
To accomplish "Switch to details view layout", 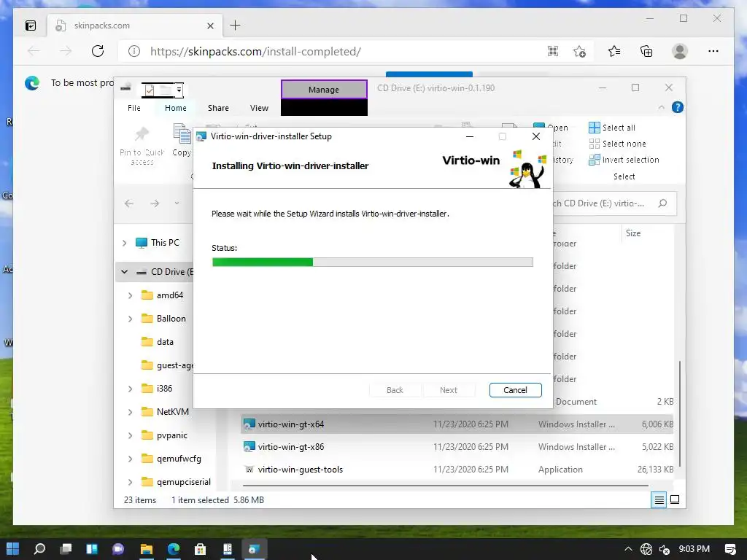I will 659,499.
